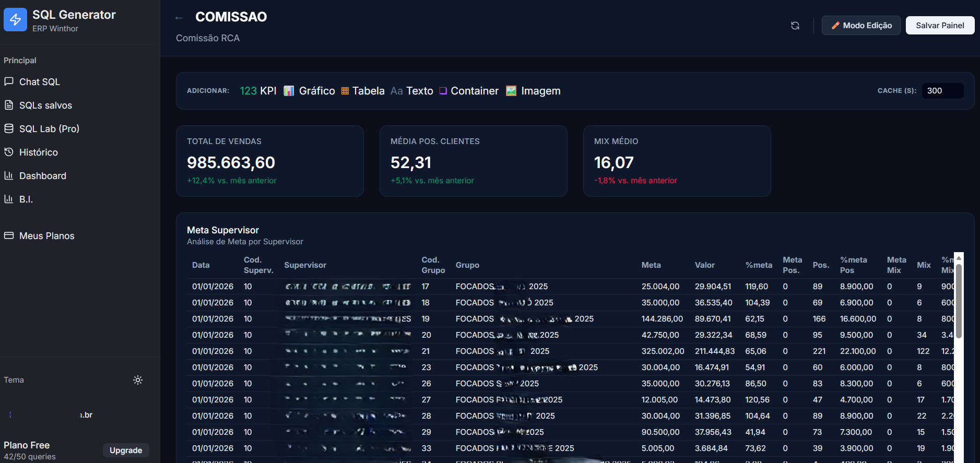The image size is (980, 463).
Task: Click the scrollbar up arrow in table
Action: [959, 258]
